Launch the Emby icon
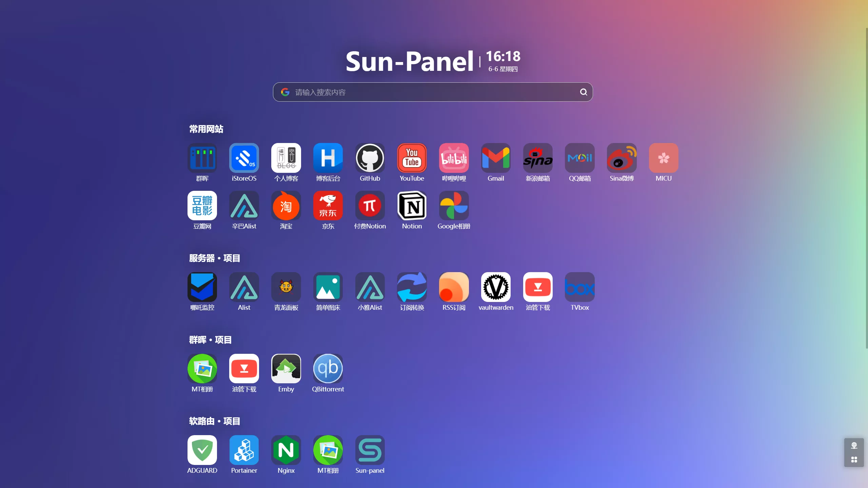Viewport: 868px width, 488px height. (286, 369)
